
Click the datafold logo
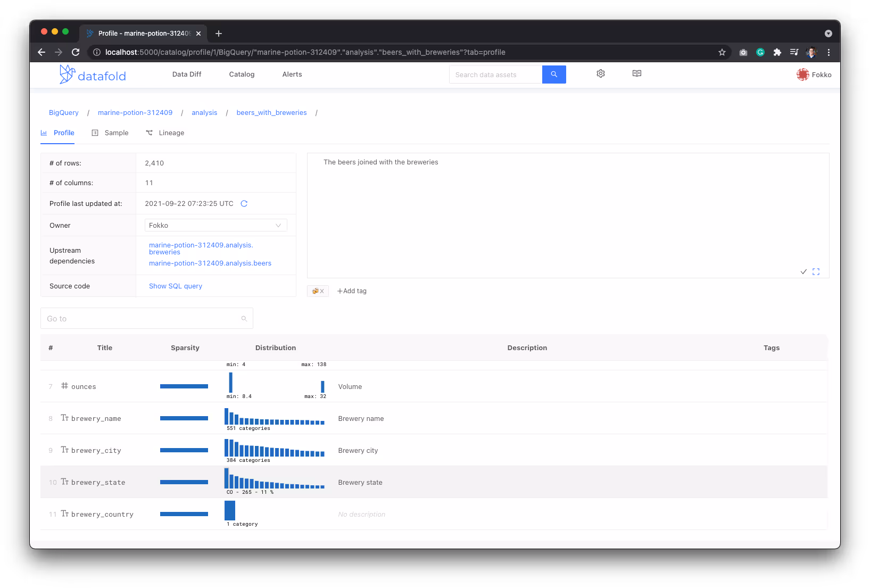pyautogui.click(x=93, y=74)
